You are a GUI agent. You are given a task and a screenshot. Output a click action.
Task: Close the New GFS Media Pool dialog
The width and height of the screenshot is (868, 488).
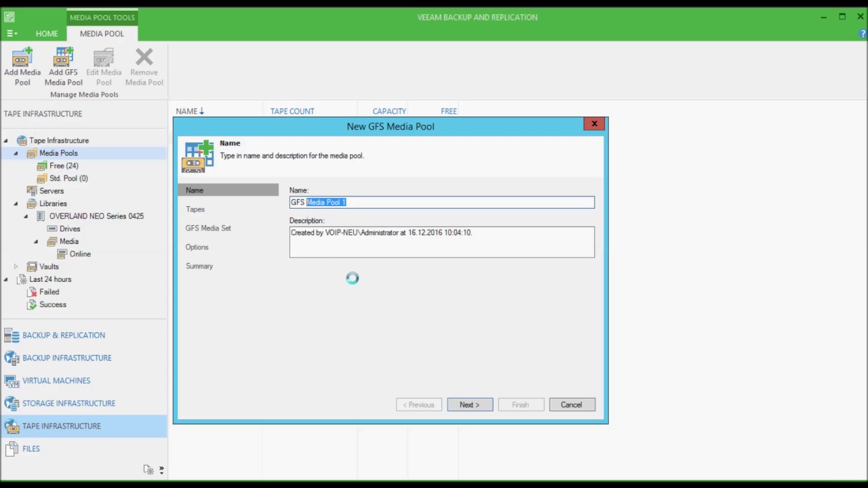(x=594, y=124)
